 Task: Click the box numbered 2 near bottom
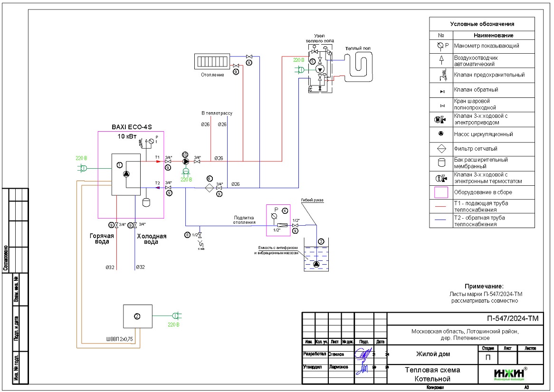click(x=137, y=316)
